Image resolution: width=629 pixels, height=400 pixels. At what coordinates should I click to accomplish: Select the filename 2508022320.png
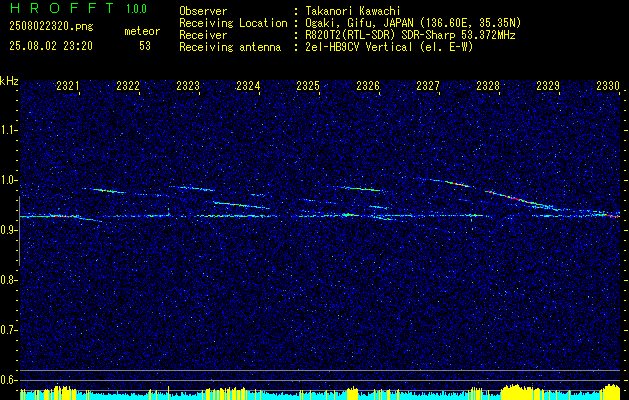pyautogui.click(x=51, y=27)
